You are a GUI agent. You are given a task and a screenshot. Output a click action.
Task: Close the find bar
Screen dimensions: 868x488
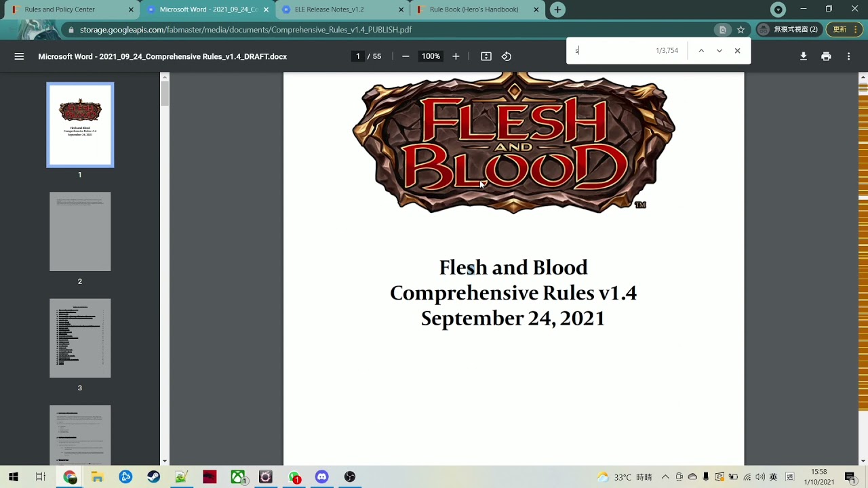pyautogui.click(x=738, y=51)
